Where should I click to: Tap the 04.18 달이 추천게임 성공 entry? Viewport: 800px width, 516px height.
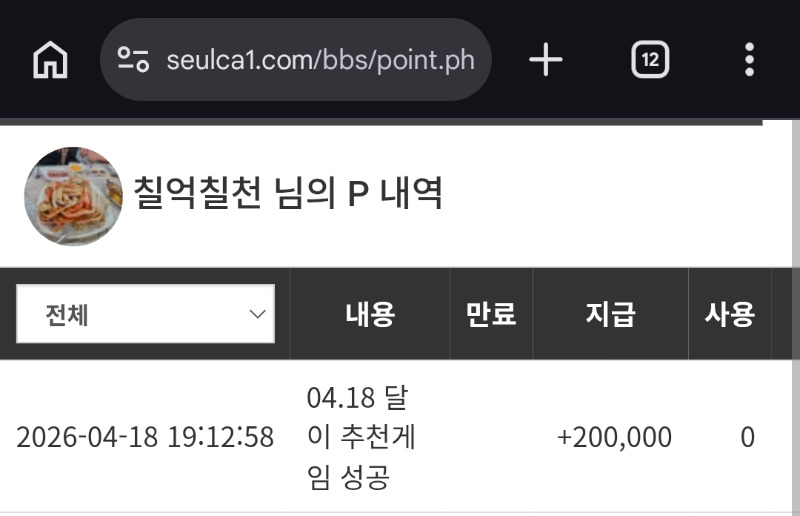(x=362, y=438)
